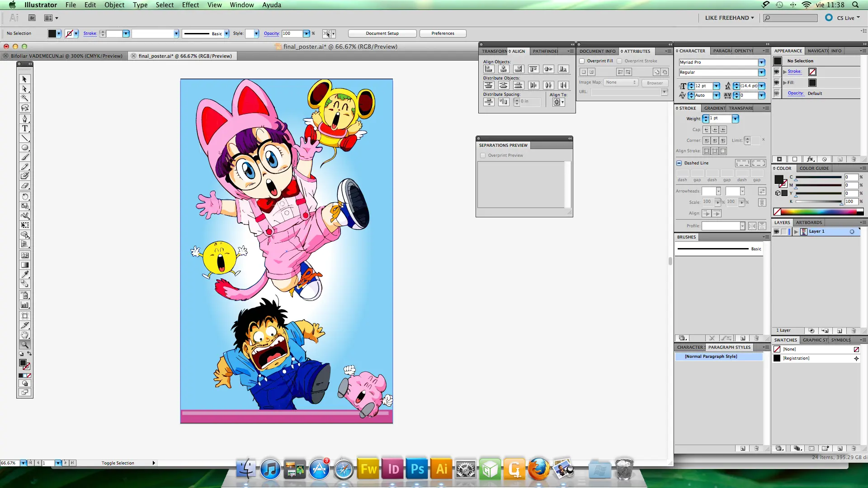Select the Type tool
The width and height of the screenshot is (868, 488).
24,128
